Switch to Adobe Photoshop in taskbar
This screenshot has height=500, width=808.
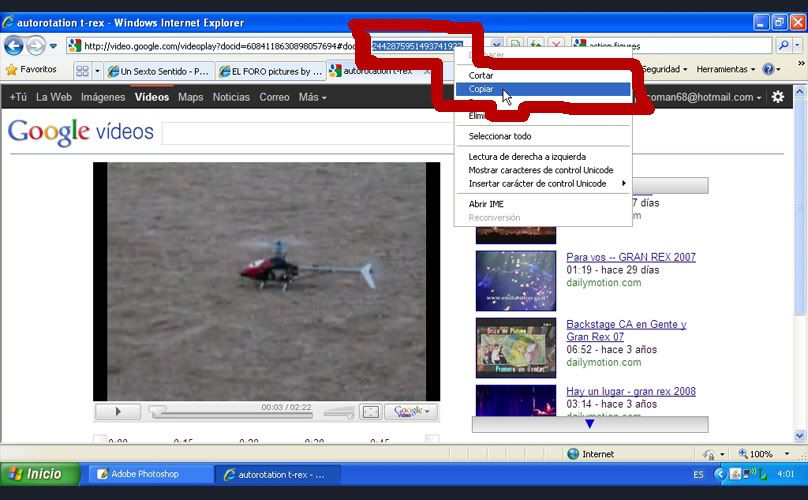click(x=150, y=474)
